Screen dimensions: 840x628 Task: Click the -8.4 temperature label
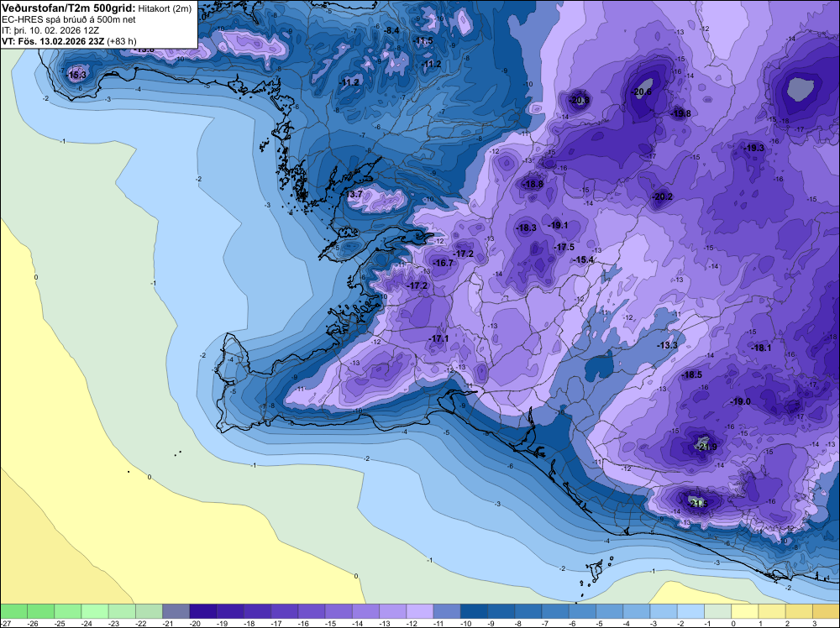pos(391,30)
